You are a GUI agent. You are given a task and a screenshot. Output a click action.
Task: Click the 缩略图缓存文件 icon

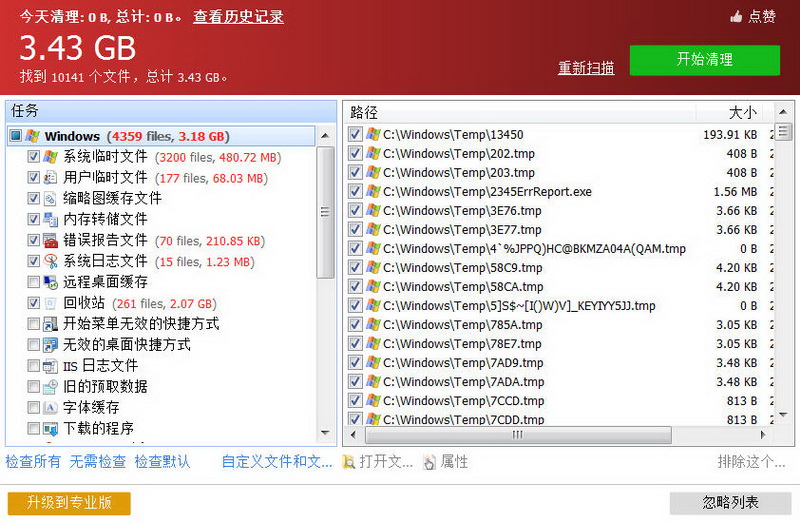[51, 198]
